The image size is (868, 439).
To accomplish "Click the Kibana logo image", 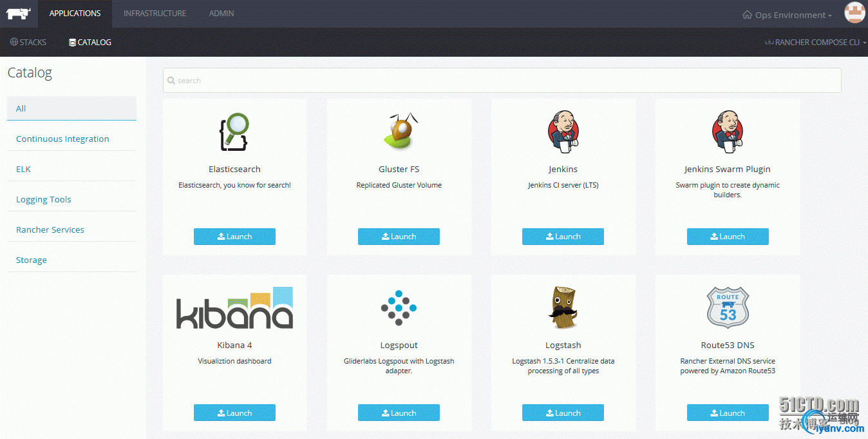I will (x=234, y=308).
